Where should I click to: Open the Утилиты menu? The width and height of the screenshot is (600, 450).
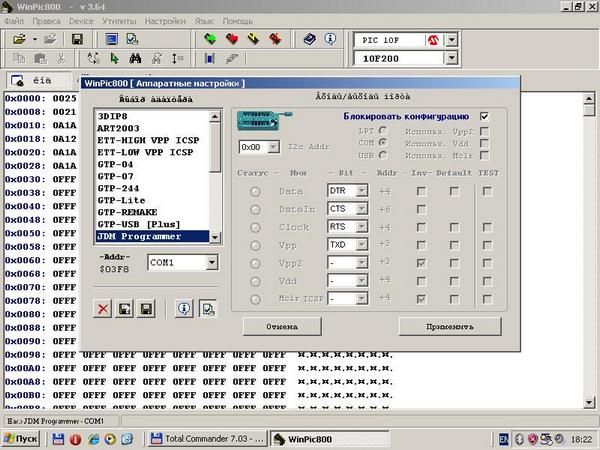click(x=119, y=20)
